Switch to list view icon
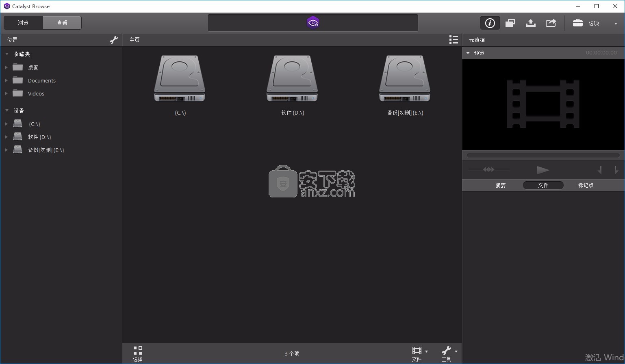Image resolution: width=625 pixels, height=364 pixels. 454,39
